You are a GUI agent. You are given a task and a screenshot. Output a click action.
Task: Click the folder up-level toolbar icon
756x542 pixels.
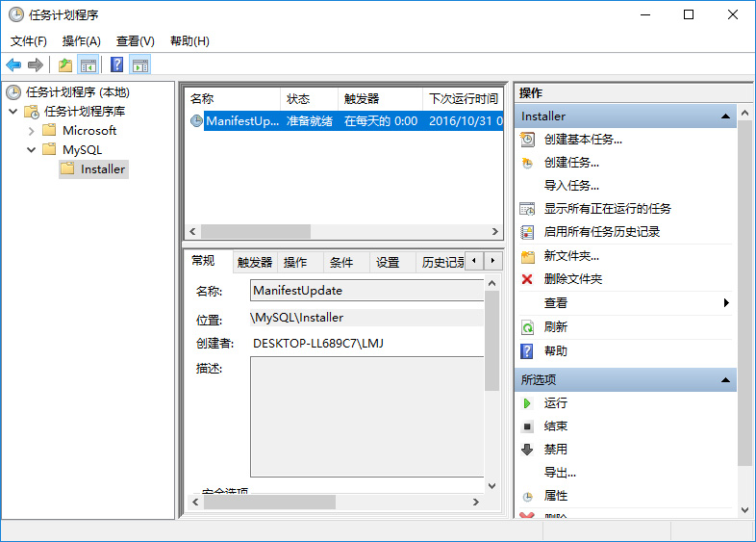click(64, 65)
